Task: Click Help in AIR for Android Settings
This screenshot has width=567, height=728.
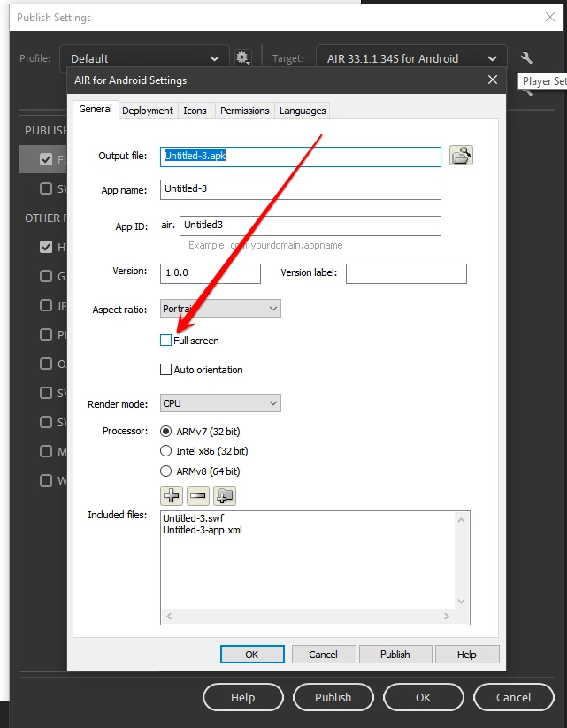Action: (x=467, y=655)
